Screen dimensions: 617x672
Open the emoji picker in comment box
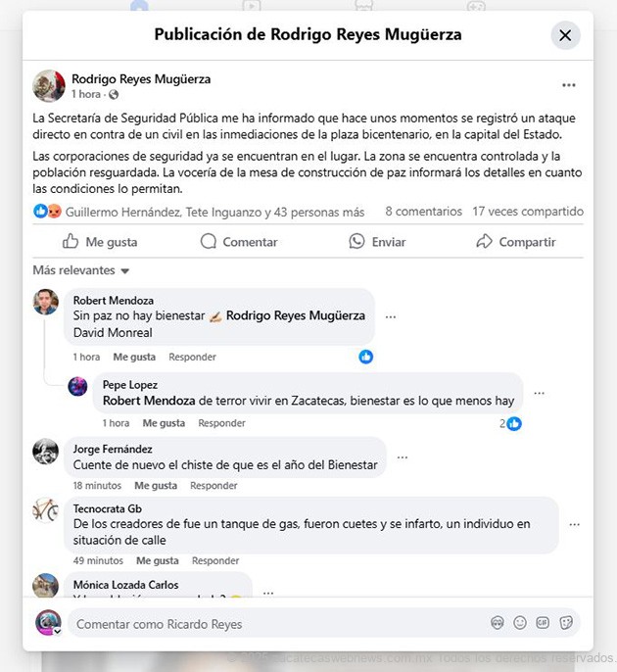(x=520, y=623)
